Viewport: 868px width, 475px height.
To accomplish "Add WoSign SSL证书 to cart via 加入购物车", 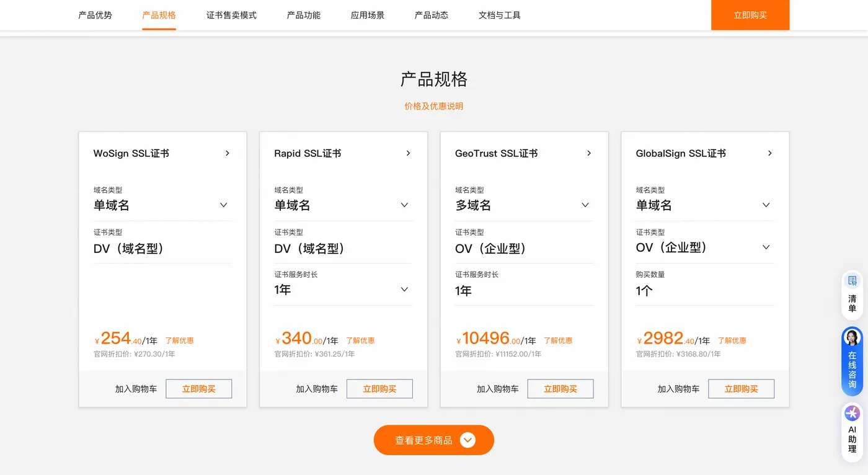I will pos(136,389).
